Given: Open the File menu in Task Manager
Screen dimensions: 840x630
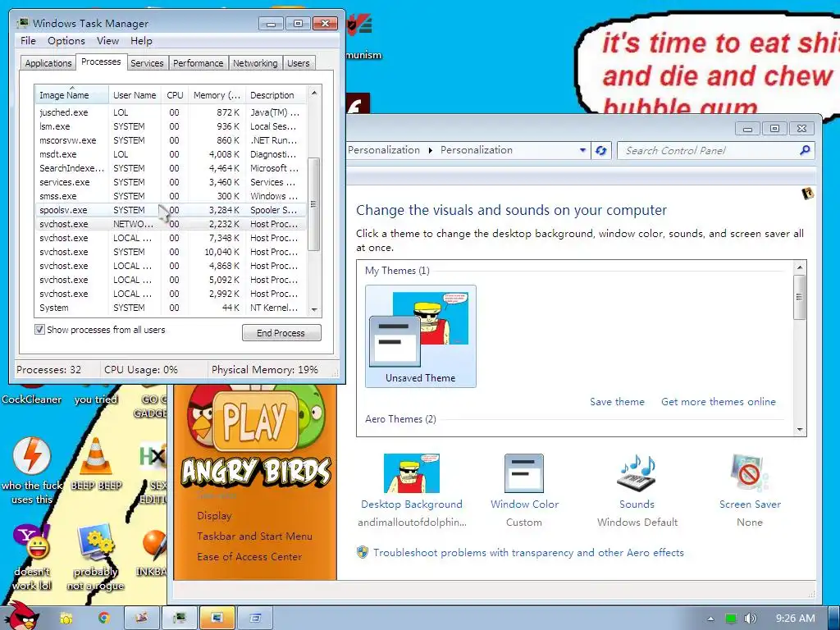Looking at the screenshot, I should pyautogui.click(x=28, y=41).
